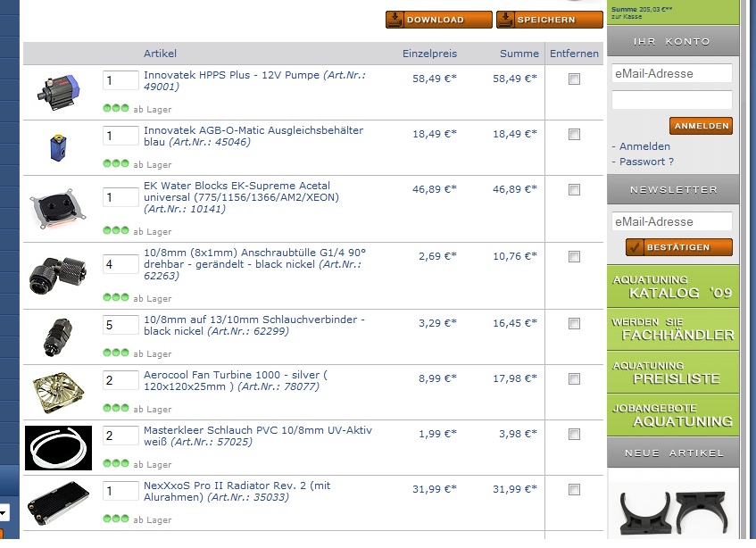Open new article clip product image
The height and width of the screenshot is (548, 756).
673,513
